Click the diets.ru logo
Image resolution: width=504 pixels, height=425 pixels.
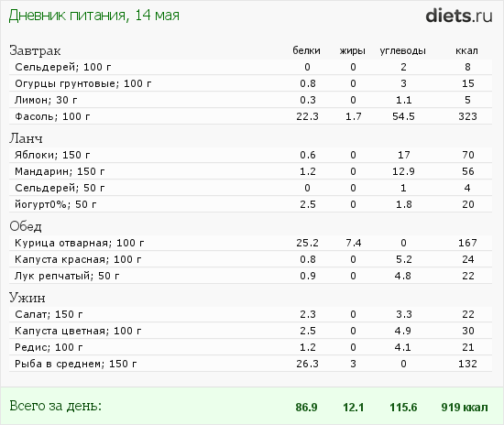[459, 16]
